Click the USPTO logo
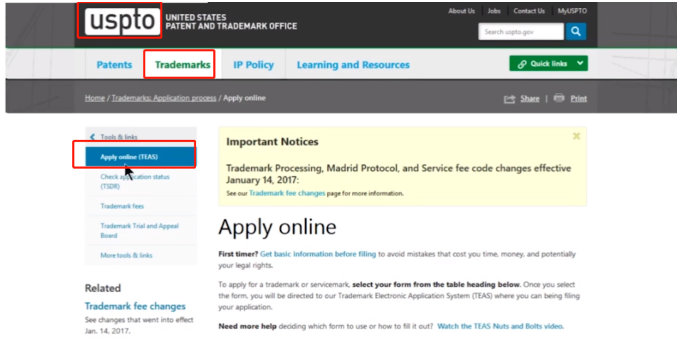 [120, 20]
